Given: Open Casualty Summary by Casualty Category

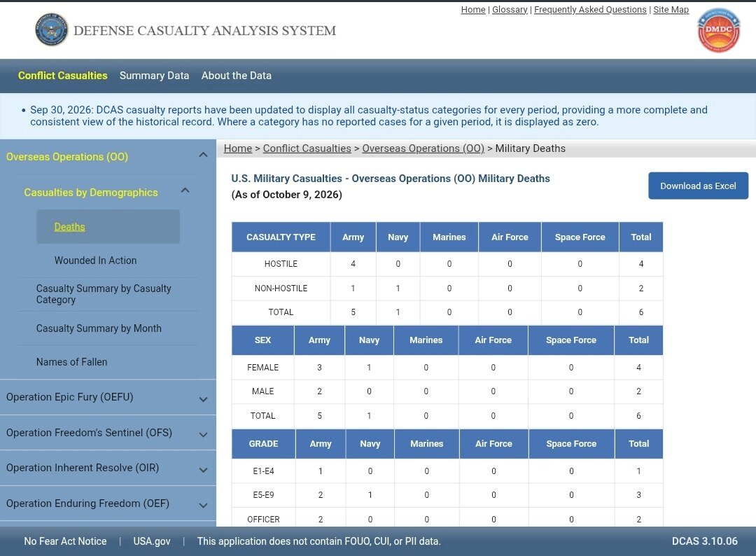Looking at the screenshot, I should coord(104,294).
